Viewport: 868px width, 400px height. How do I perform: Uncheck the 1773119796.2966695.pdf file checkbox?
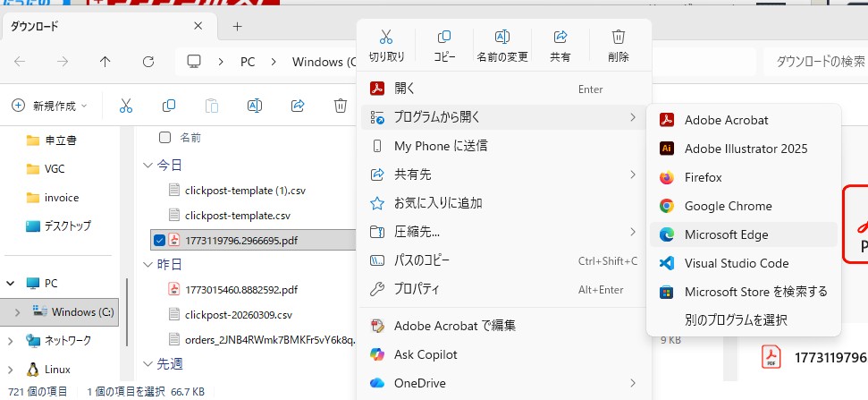pos(159,240)
